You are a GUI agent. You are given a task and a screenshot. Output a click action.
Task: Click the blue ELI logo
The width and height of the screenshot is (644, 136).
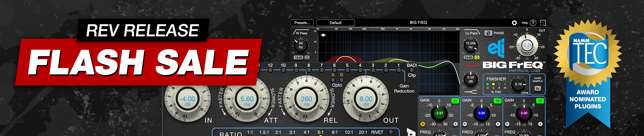(x=496, y=48)
